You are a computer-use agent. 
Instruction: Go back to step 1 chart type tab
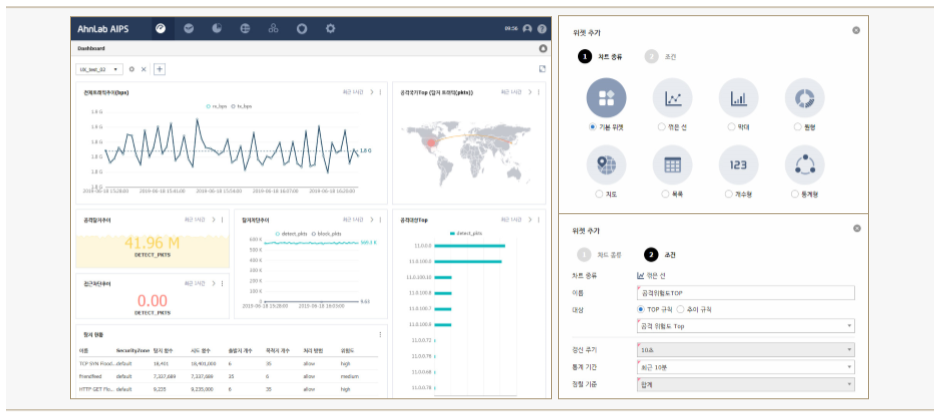(x=600, y=254)
